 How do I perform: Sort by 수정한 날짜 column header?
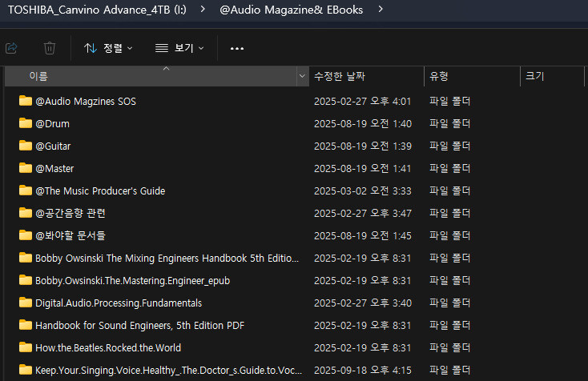(366, 76)
